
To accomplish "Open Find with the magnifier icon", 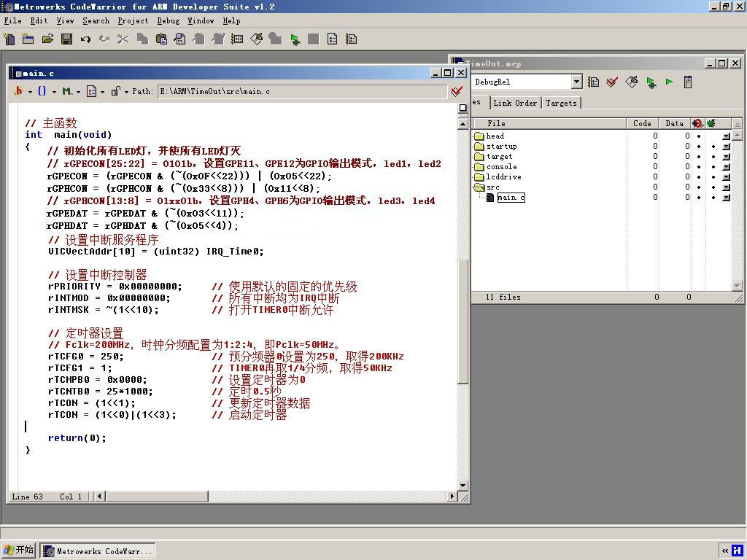I will [180, 39].
